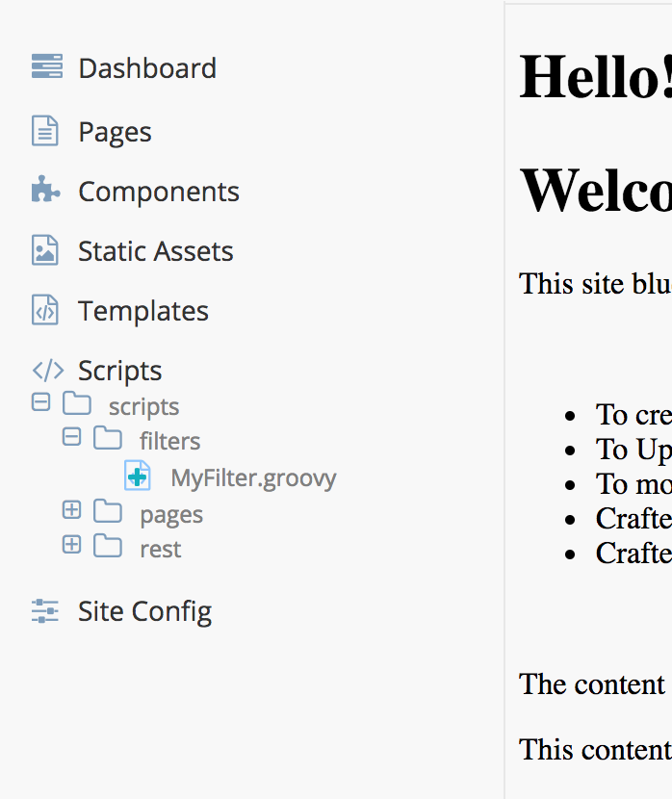
Task: Click the Scripts code brackets icon
Action: click(47, 371)
